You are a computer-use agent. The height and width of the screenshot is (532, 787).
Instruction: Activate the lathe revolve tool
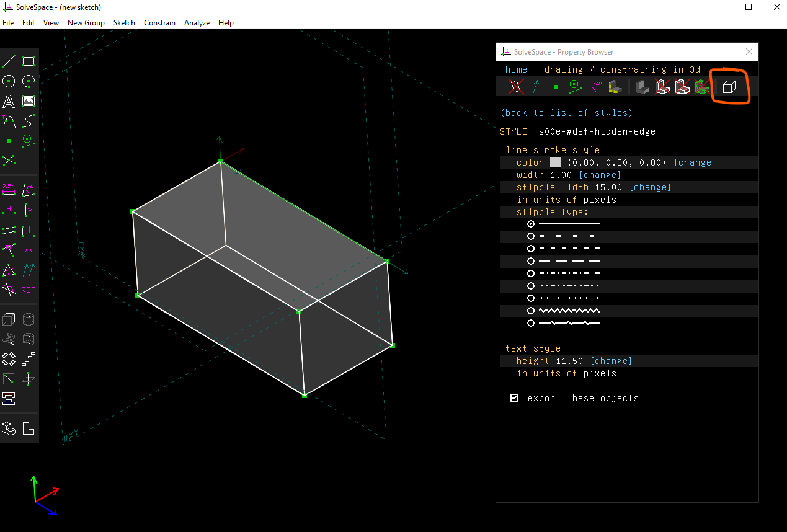tap(29, 319)
